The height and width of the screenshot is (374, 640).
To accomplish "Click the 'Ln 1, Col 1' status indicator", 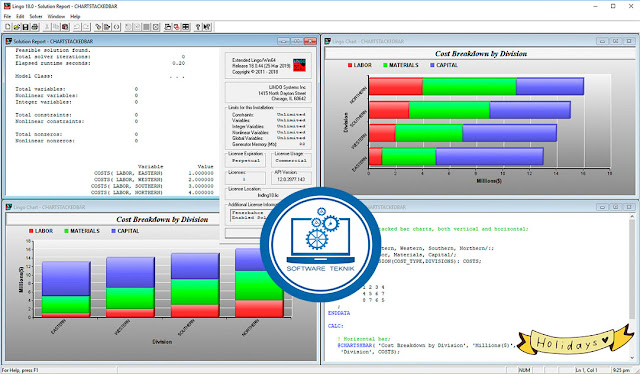I will 587,370.
